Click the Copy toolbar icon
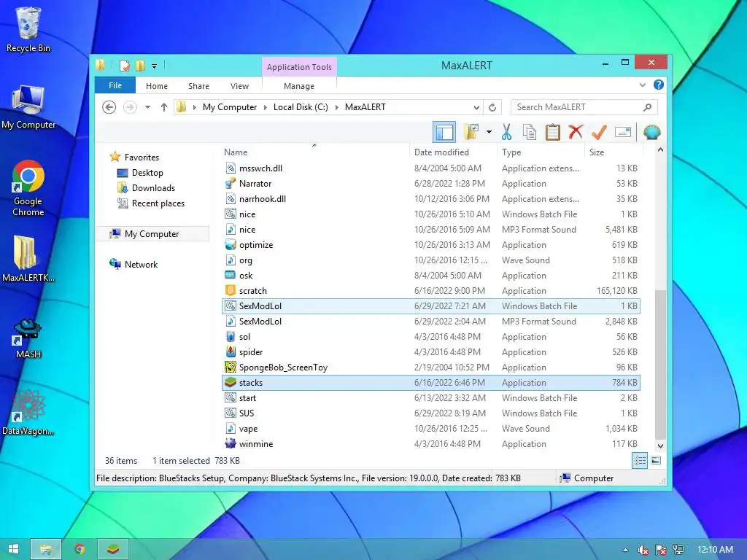747x560 pixels. (x=530, y=133)
